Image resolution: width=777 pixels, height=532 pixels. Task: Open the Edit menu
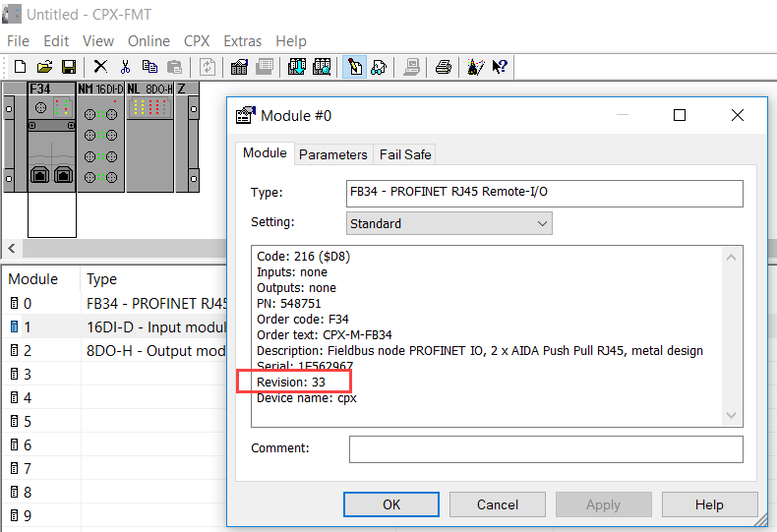point(56,41)
